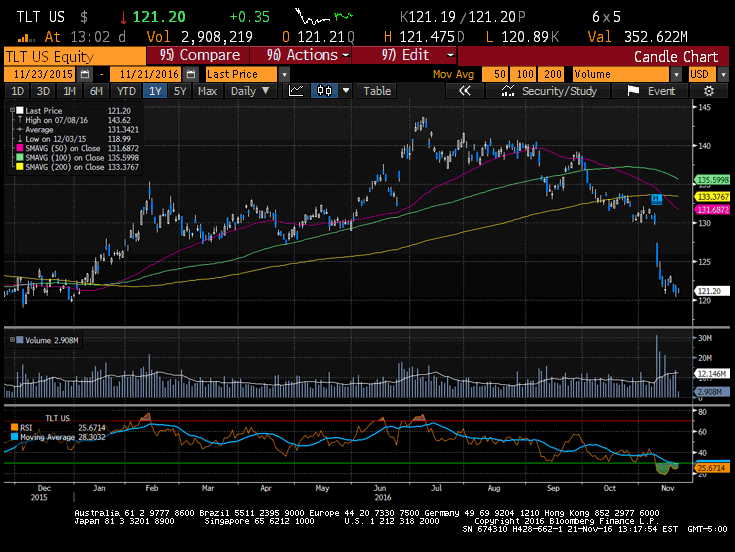Collapse panel with double-left chevron icon
This screenshot has height=552, width=735.
click(x=465, y=90)
